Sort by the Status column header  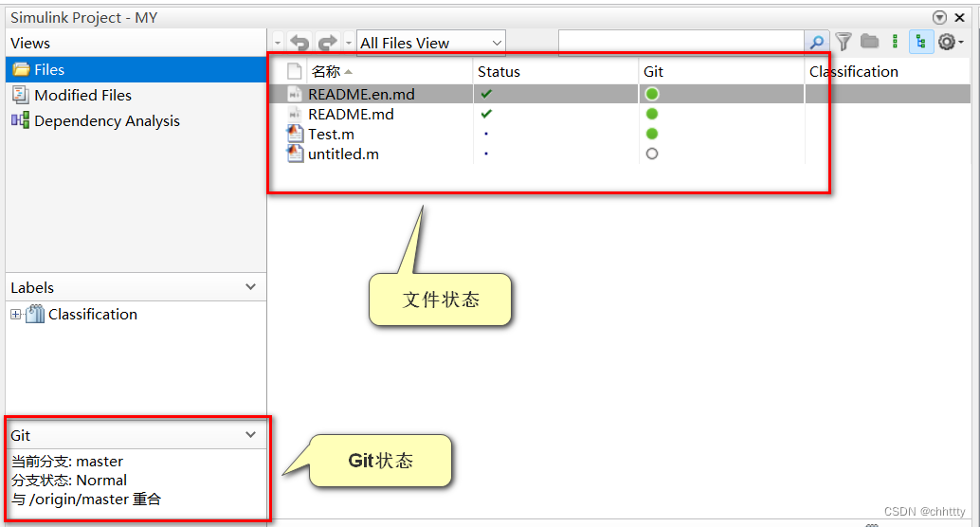(x=555, y=72)
